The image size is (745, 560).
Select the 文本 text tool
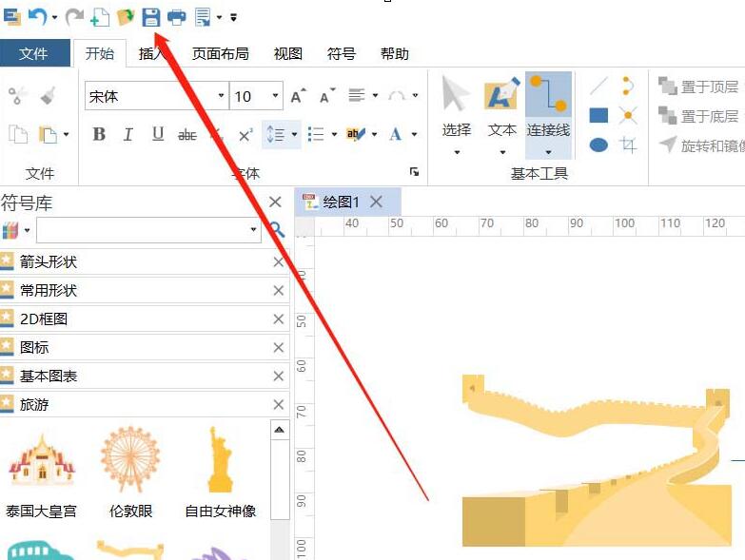[502, 114]
